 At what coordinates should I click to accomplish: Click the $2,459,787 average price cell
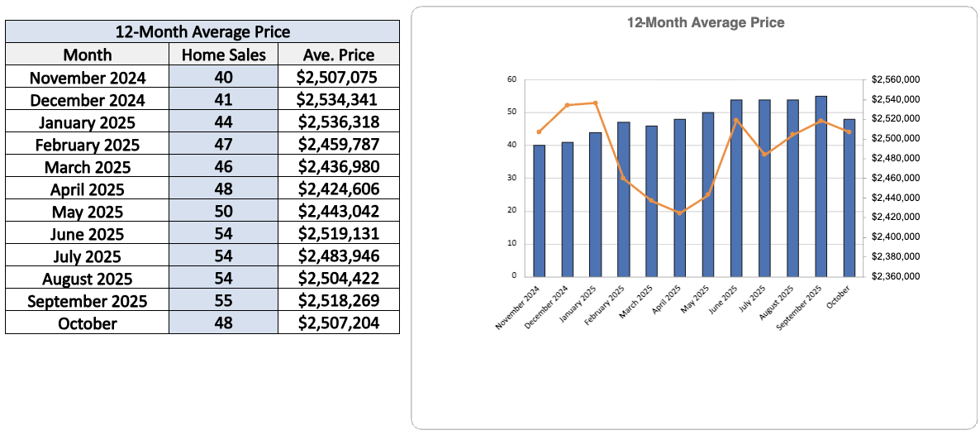click(338, 145)
